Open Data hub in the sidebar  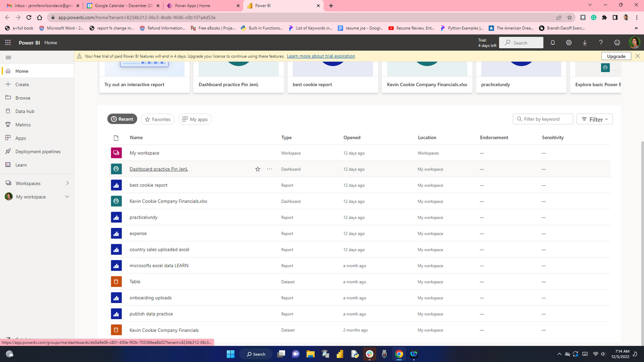(37, 111)
